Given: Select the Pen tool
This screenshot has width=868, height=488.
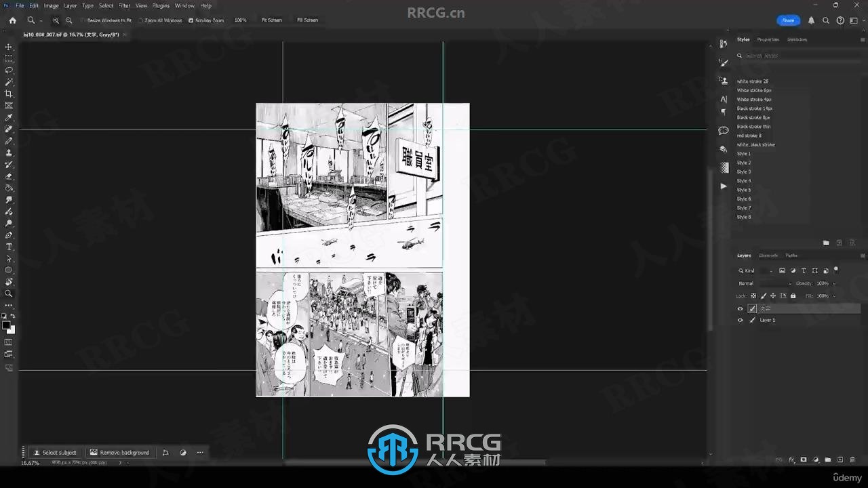Looking at the screenshot, I should [x=9, y=235].
